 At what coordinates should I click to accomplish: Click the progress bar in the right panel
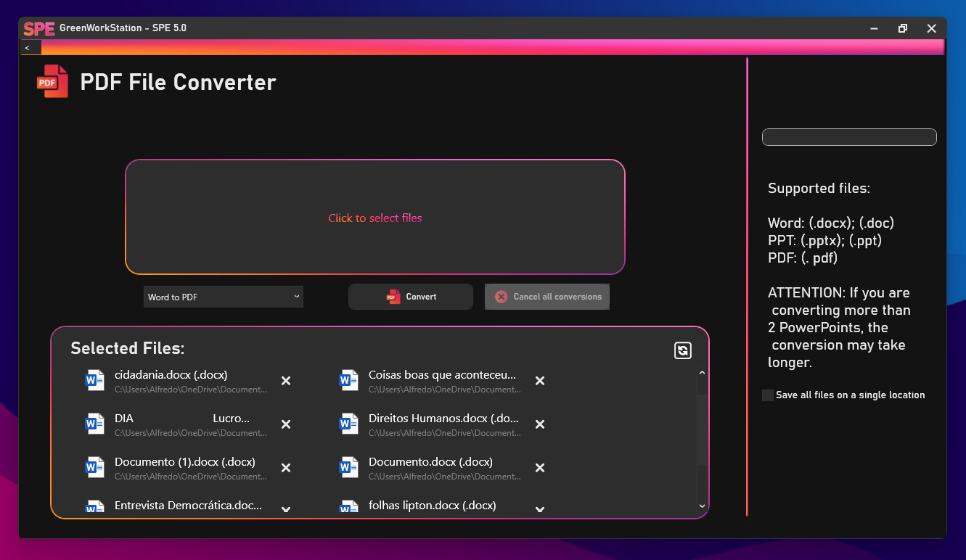849,137
